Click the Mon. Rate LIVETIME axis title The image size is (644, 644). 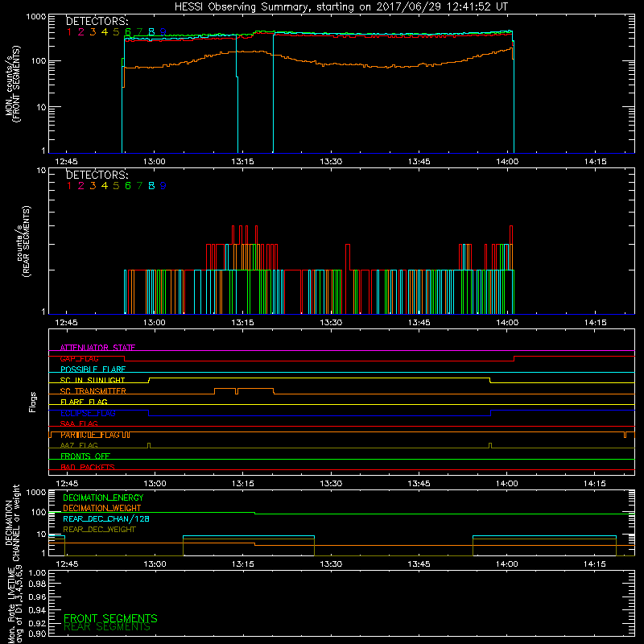[15, 605]
